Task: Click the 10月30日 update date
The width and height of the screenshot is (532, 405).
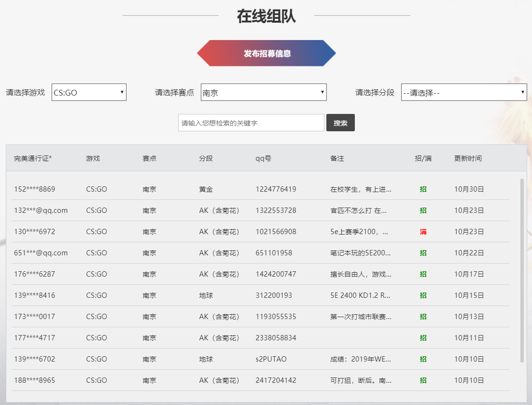Action: tap(469, 189)
